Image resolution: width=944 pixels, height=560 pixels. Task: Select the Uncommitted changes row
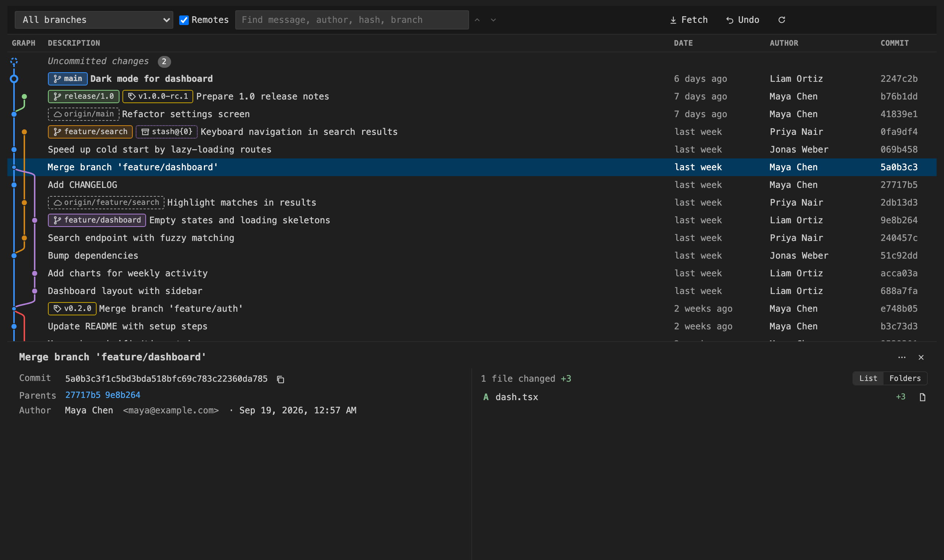tap(472, 61)
